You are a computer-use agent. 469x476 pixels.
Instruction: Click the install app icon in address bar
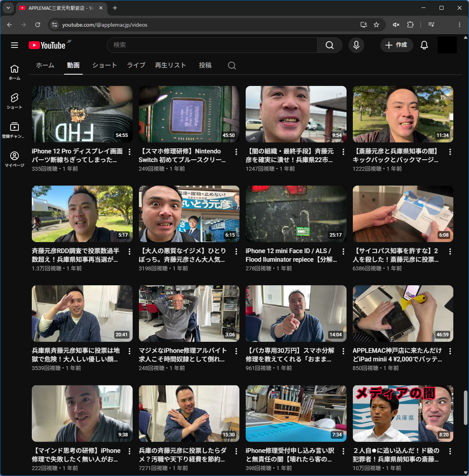pyautogui.click(x=364, y=25)
